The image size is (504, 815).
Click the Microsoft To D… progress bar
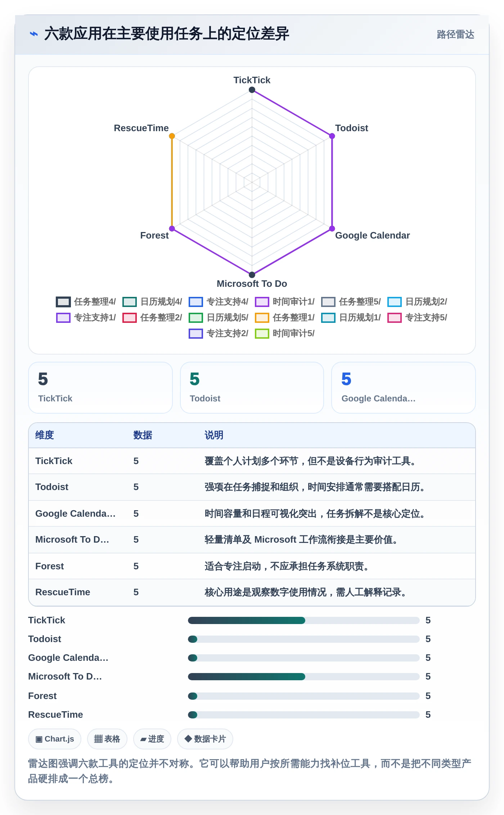point(304,676)
